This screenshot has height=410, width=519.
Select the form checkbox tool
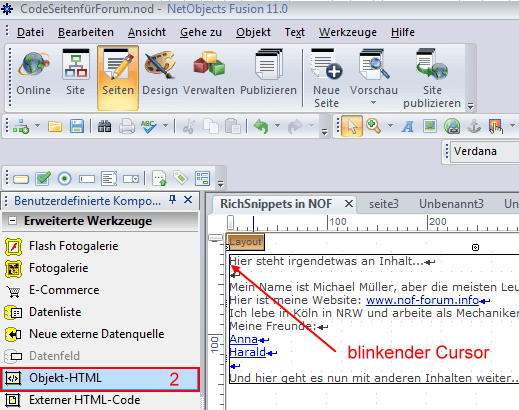coord(43,179)
